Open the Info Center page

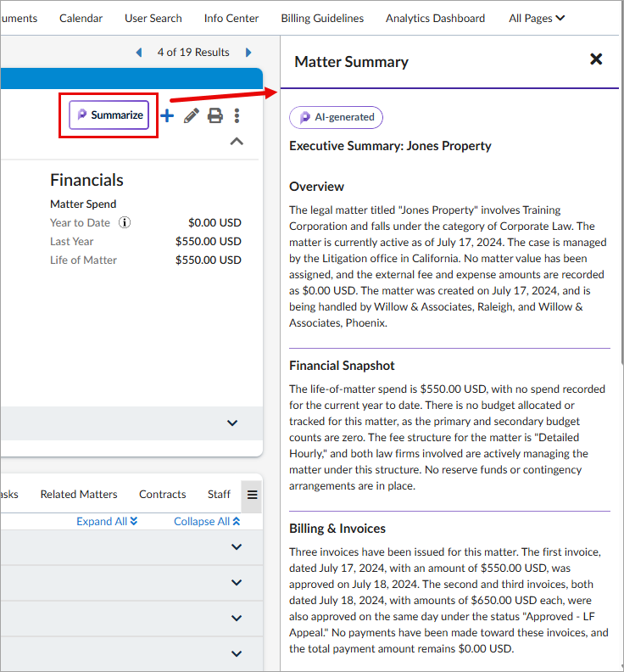(231, 19)
